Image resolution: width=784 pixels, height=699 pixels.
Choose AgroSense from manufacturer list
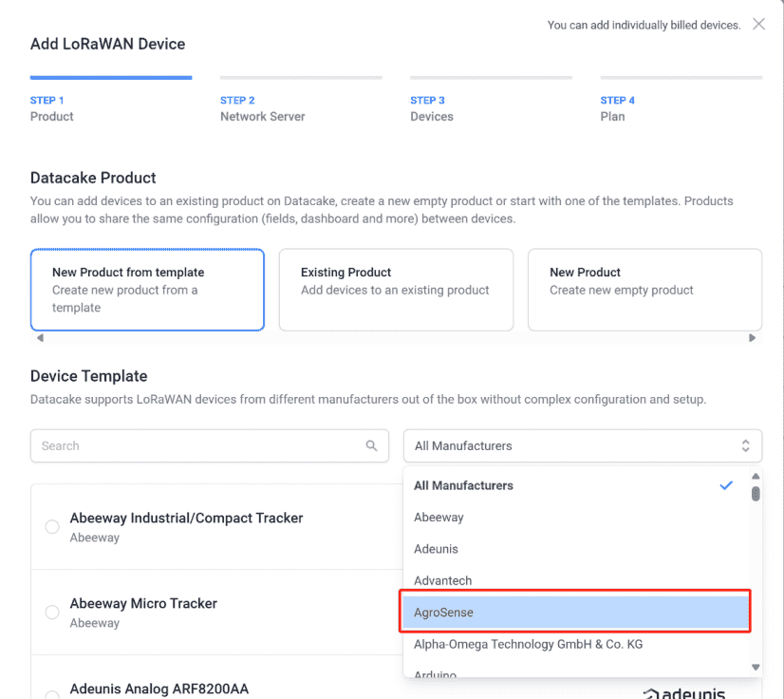pos(575,612)
